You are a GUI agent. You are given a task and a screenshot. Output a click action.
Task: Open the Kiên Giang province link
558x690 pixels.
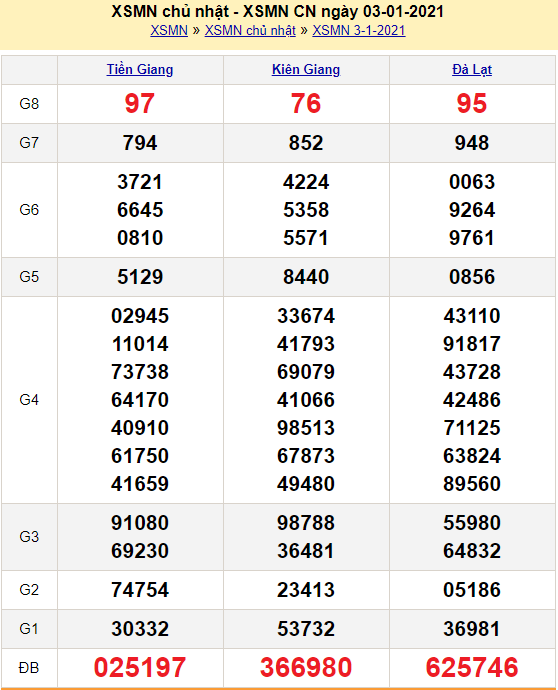point(306,70)
